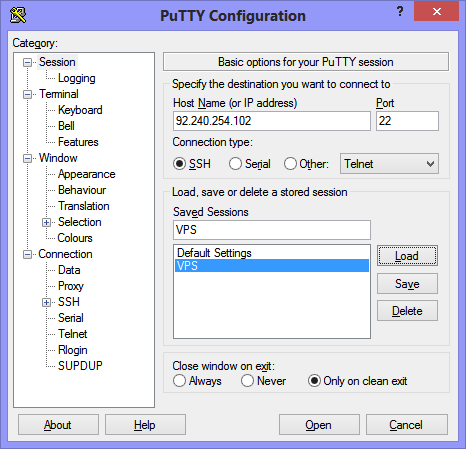Expand the Selection tree node
Viewport: 466px width, 449px height.
47,222
